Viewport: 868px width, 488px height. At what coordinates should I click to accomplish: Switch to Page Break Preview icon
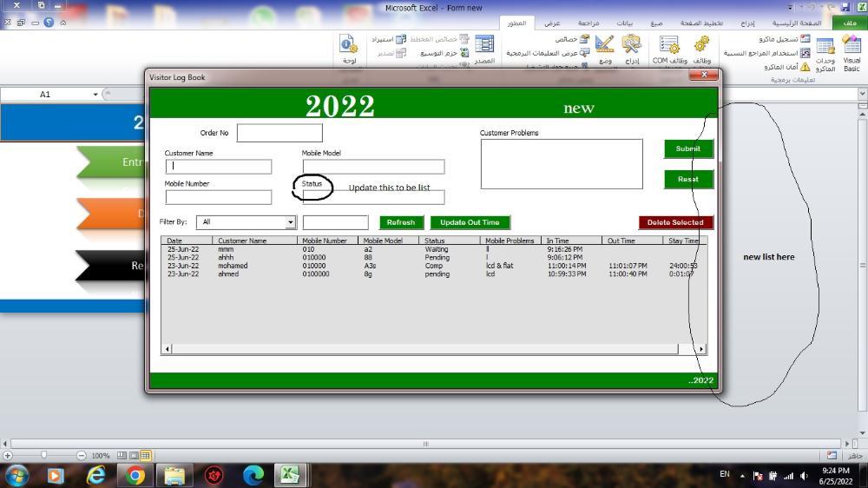point(122,455)
